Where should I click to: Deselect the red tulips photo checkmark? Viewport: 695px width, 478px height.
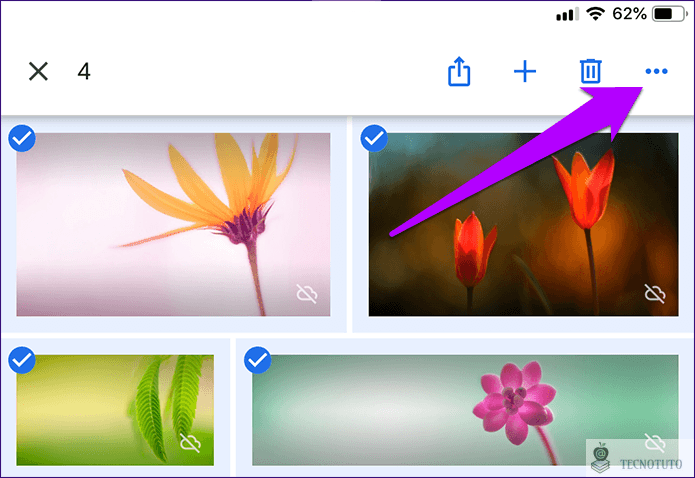coord(374,138)
